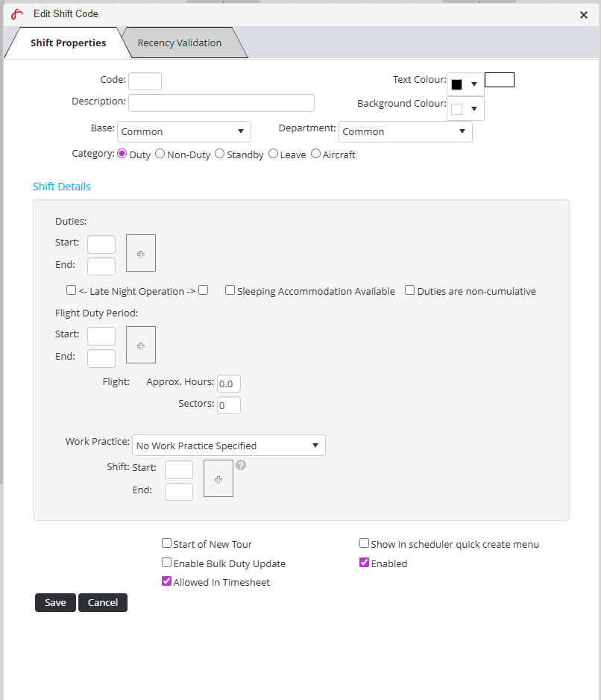
Task: Open the Base dropdown
Action: (x=183, y=131)
